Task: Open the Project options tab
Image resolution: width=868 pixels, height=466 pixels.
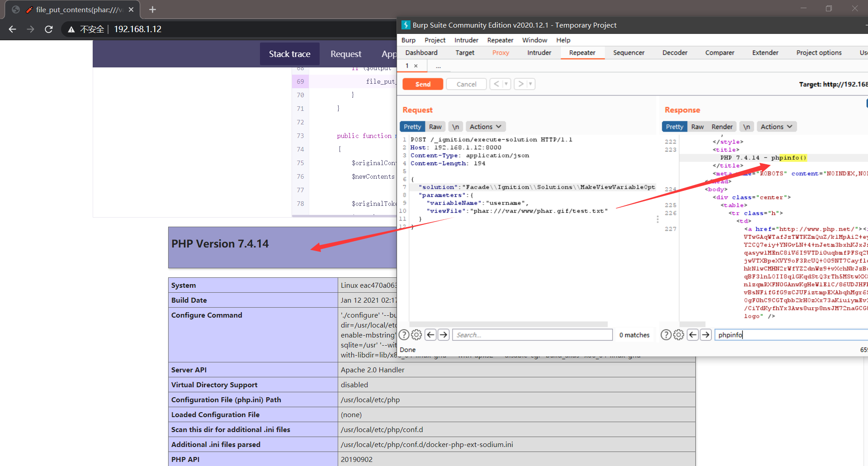Action: (x=819, y=53)
